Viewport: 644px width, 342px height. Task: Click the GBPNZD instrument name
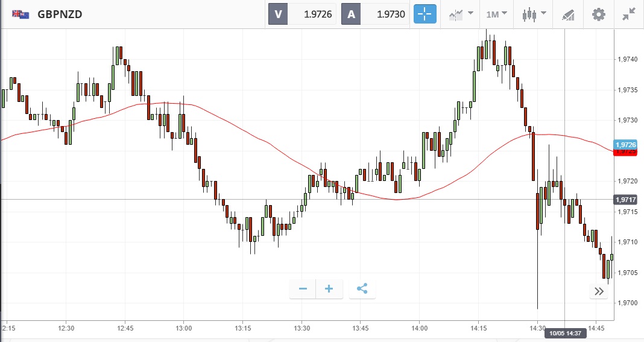pos(60,14)
